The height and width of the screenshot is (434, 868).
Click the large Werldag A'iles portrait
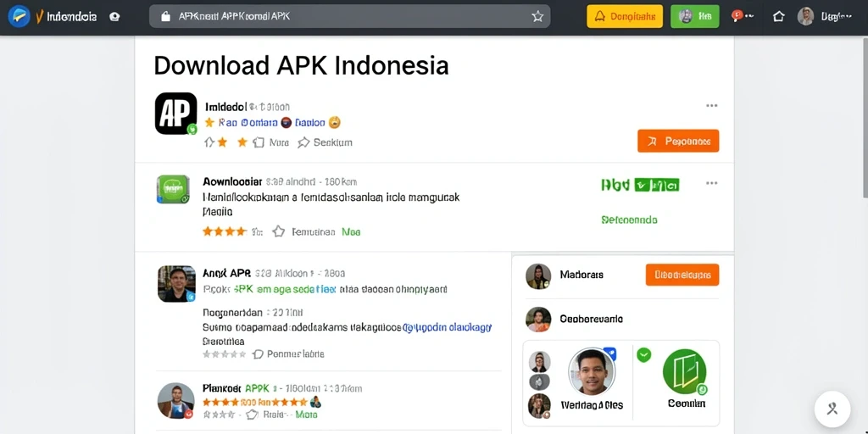591,371
